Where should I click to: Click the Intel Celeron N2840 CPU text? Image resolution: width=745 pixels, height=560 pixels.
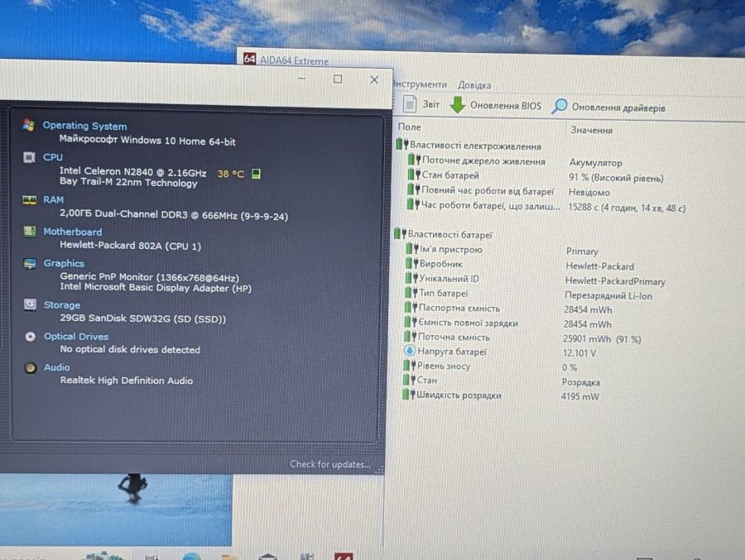(x=132, y=171)
